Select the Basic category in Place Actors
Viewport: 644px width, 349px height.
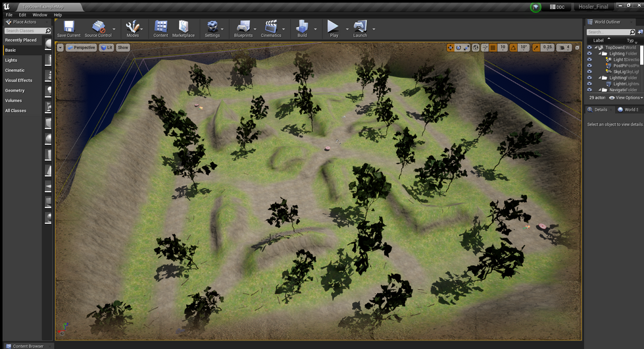click(11, 50)
